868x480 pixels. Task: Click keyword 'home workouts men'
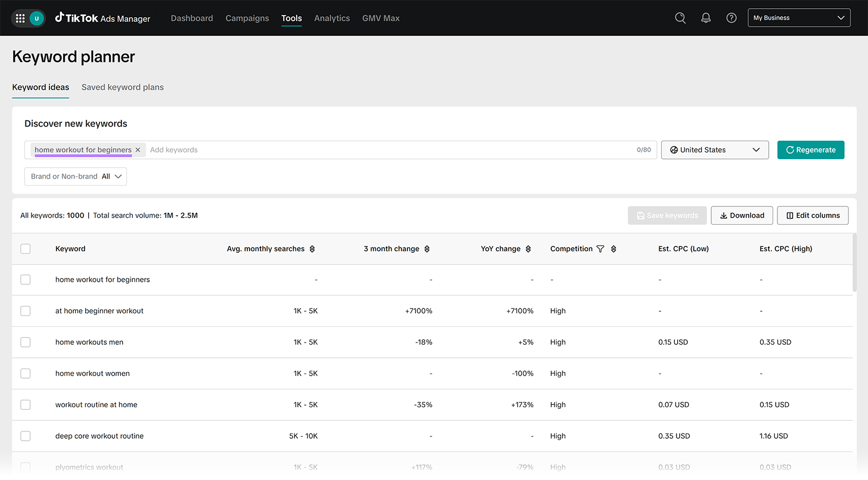pos(90,342)
